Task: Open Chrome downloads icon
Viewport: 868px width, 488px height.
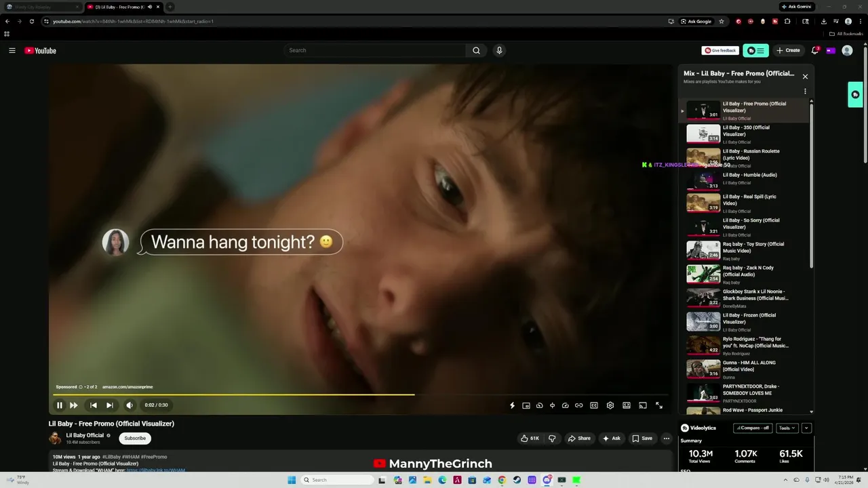Action: pos(823,21)
